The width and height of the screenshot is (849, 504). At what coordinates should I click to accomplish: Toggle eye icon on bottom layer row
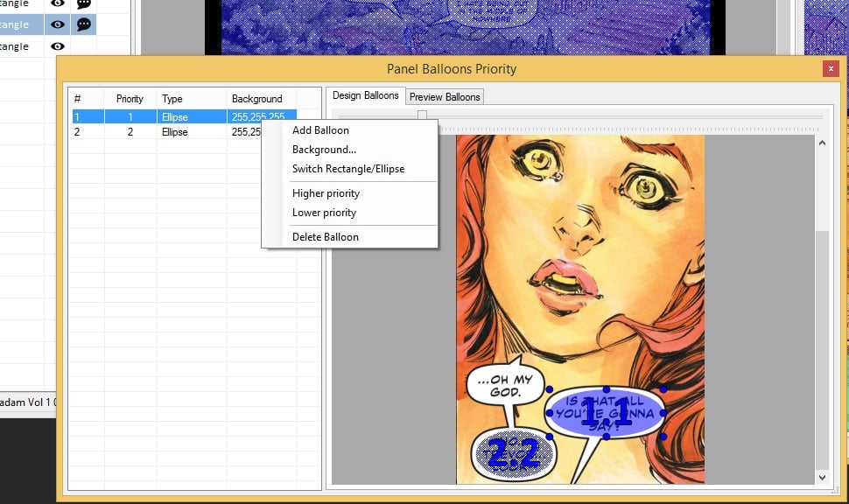(x=58, y=46)
